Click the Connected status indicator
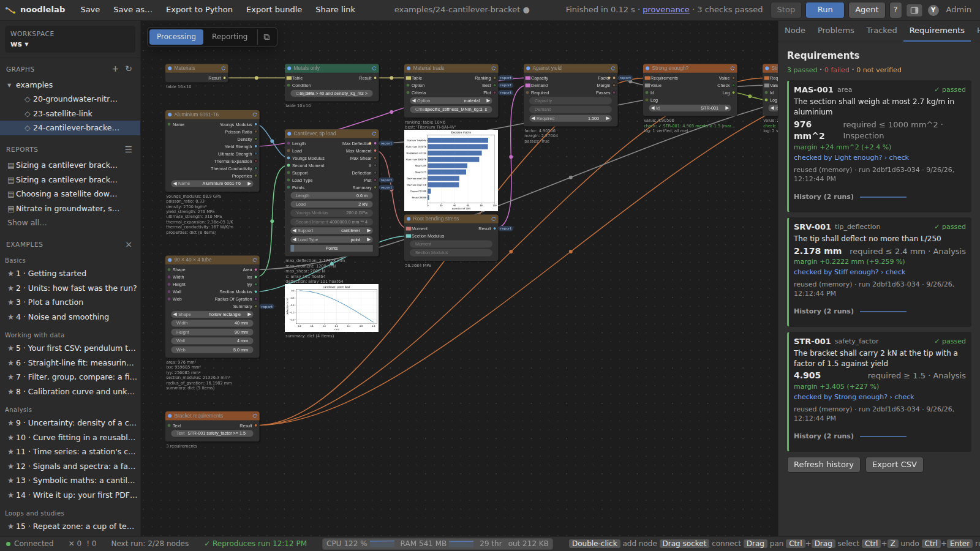The width and height of the screenshot is (980, 551). (x=29, y=544)
